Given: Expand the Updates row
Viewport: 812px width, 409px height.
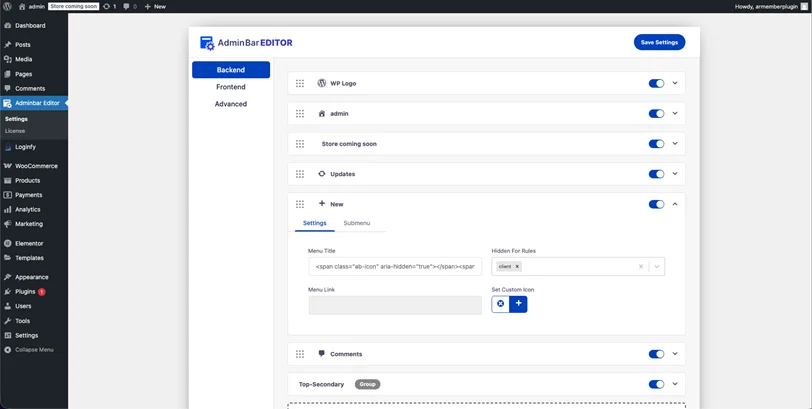Looking at the screenshot, I should click(675, 174).
